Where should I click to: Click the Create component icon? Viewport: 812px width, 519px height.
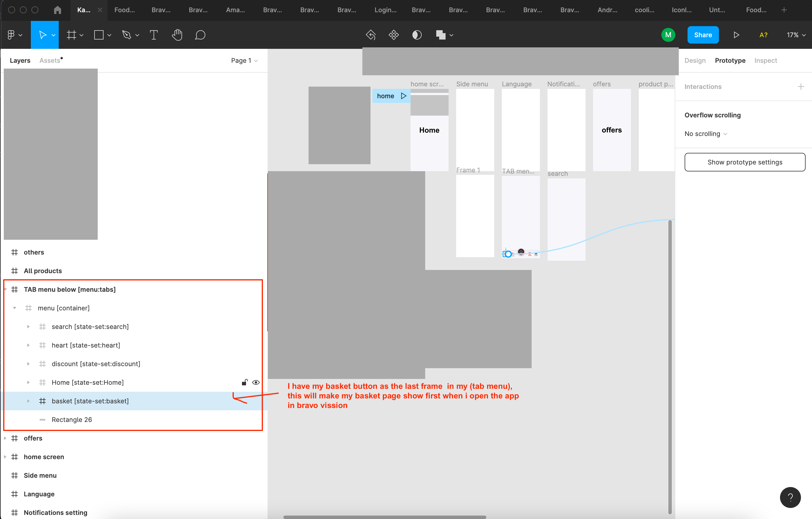(393, 35)
